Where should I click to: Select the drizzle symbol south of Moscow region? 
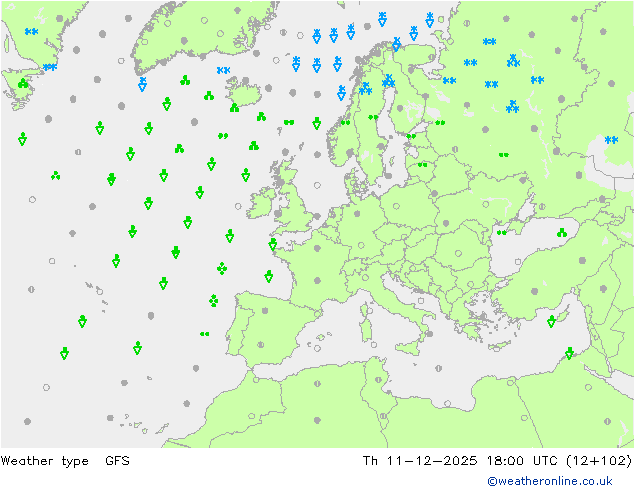pyautogui.click(x=503, y=154)
